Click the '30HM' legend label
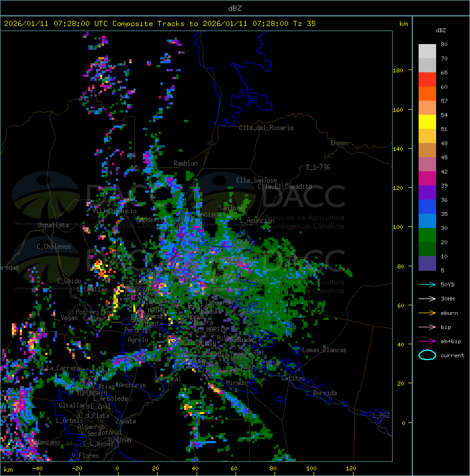470x476 pixels. click(x=447, y=298)
